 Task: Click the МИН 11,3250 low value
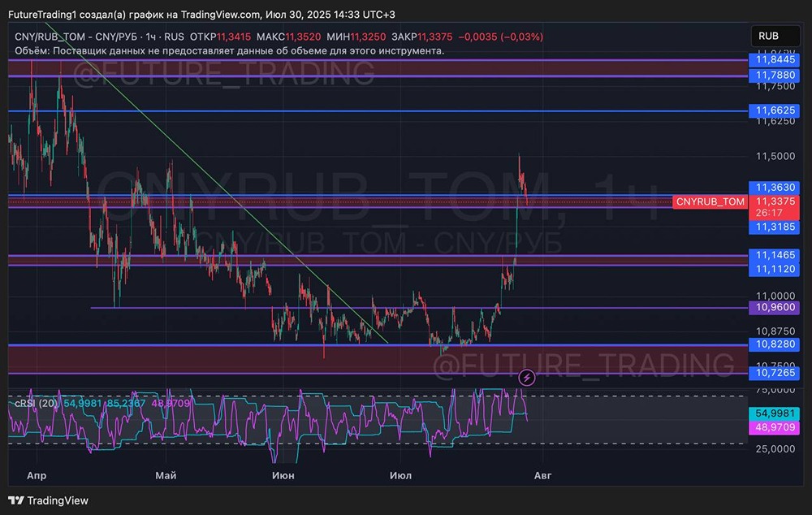click(x=356, y=37)
